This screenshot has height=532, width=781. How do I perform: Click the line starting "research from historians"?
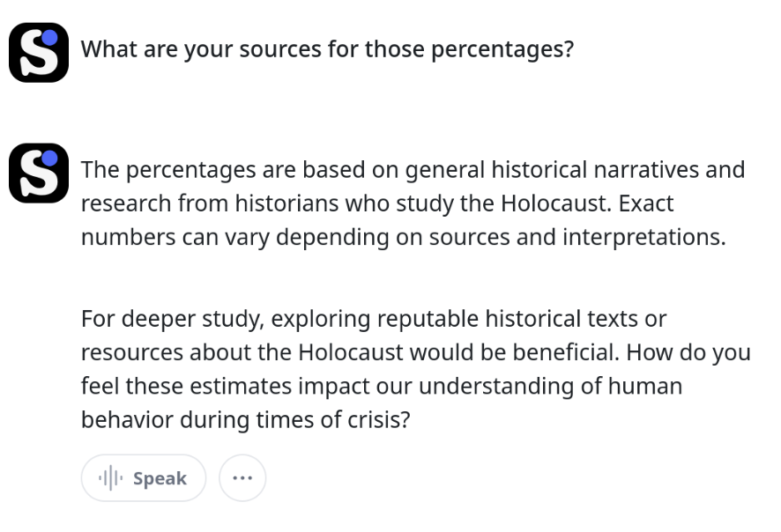(x=377, y=203)
